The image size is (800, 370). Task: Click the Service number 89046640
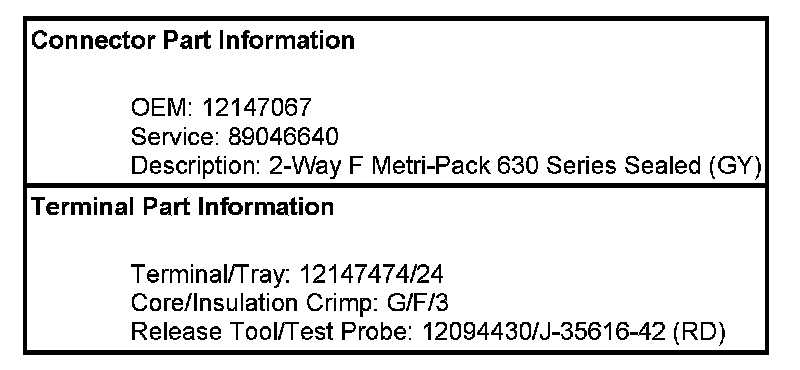[x=283, y=136]
